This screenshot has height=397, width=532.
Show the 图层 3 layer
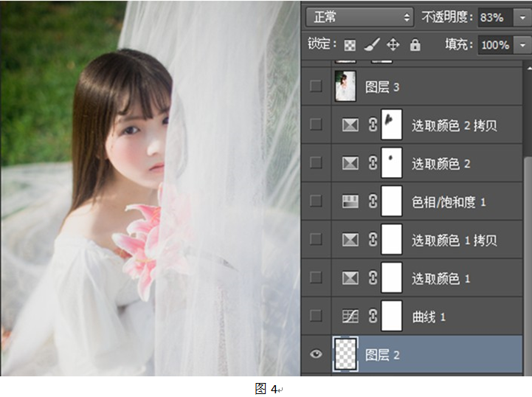point(316,86)
